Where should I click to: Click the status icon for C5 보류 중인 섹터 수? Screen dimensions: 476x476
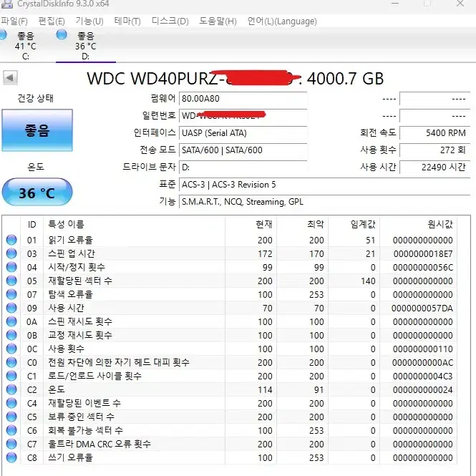[x=11, y=417]
